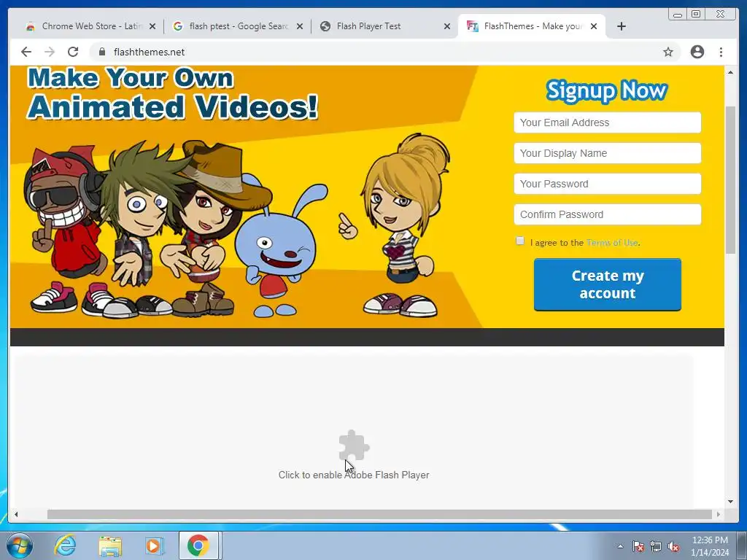Open the Terms of Use link
The width and height of the screenshot is (747, 560).
click(612, 242)
